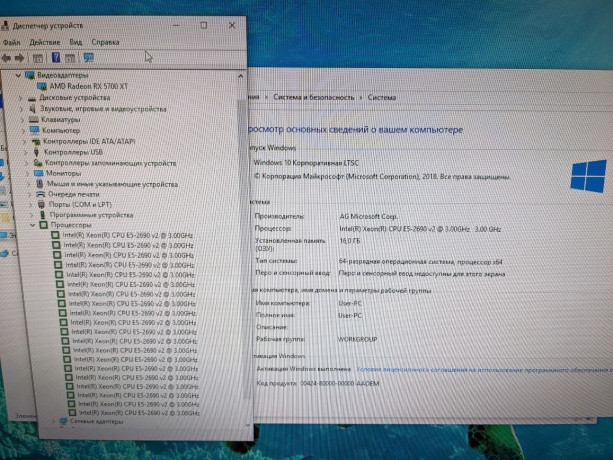
Task: Select Мыши и иные указывающие устройства label
Action: [112, 184]
